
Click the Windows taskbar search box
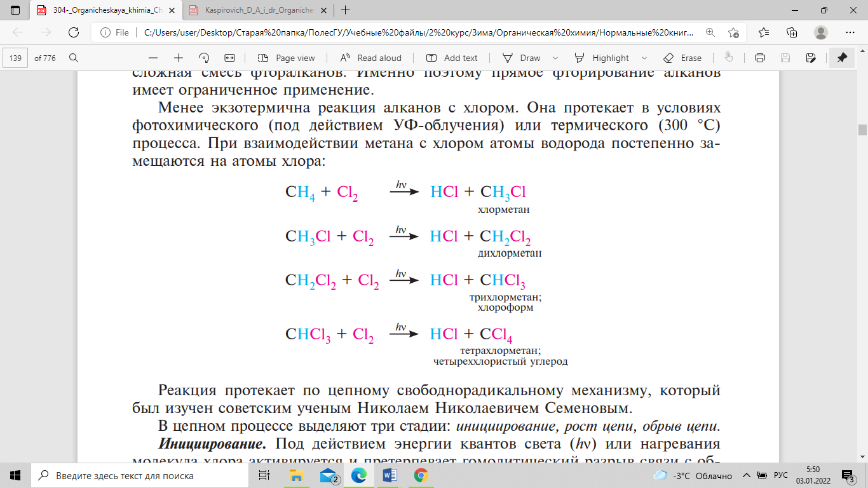140,475
